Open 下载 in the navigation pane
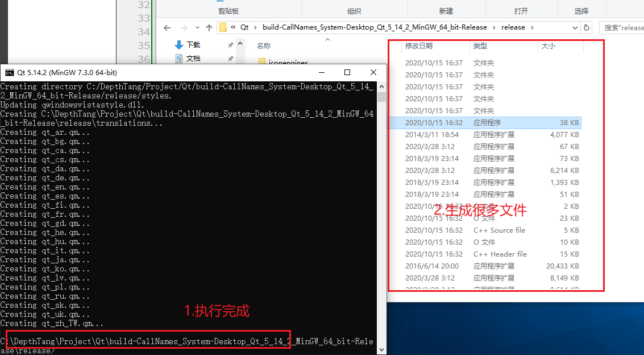 [193, 45]
